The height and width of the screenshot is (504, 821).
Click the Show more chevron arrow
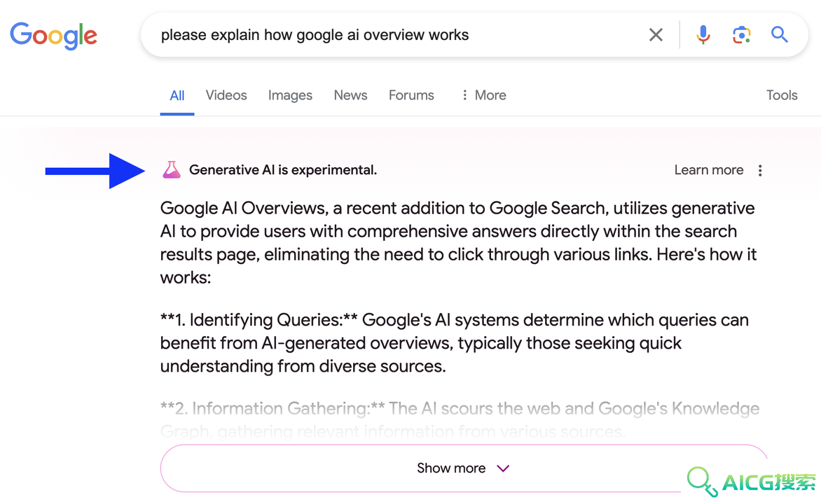click(503, 468)
